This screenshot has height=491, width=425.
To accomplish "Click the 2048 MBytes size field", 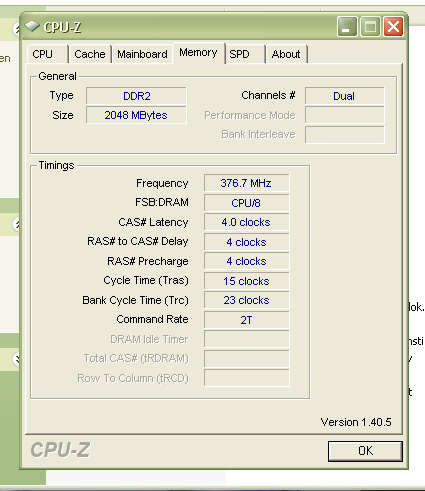I will pos(136,115).
